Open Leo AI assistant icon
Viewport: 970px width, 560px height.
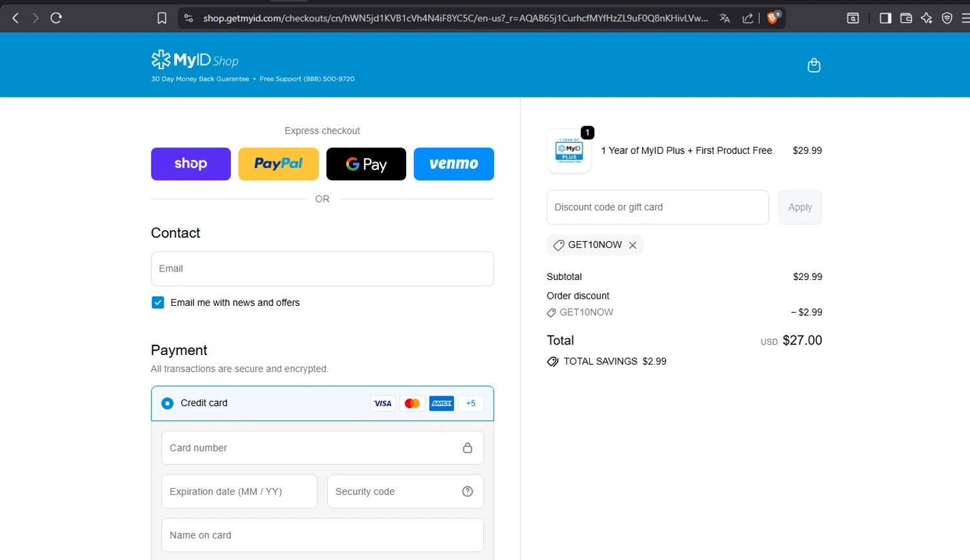[927, 18]
